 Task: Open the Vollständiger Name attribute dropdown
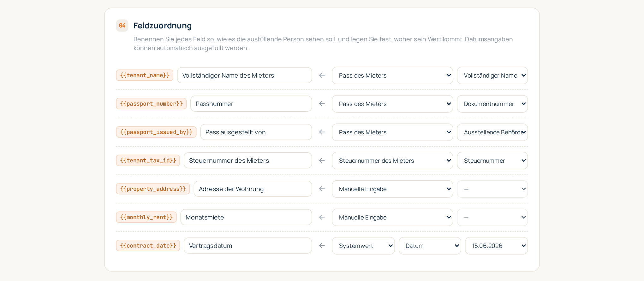pyautogui.click(x=492, y=75)
